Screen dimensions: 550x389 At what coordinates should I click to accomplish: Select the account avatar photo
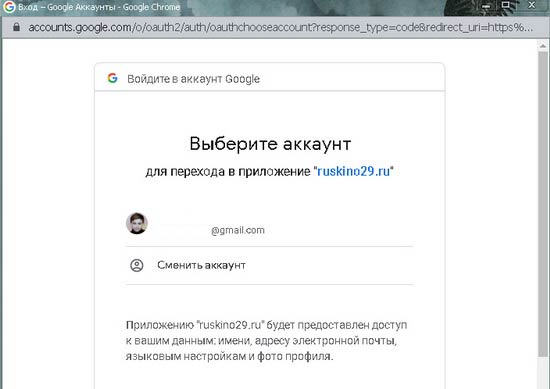pyautogui.click(x=137, y=223)
